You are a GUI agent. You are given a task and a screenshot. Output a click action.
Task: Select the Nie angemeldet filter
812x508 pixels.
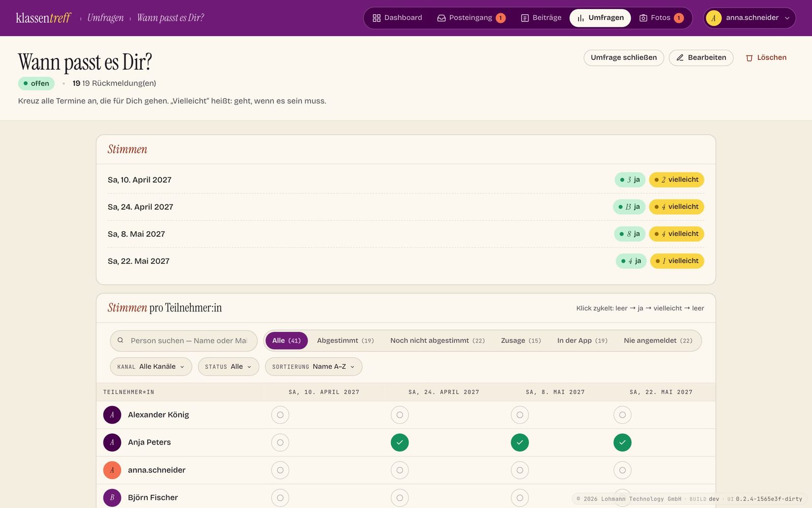pyautogui.click(x=658, y=340)
